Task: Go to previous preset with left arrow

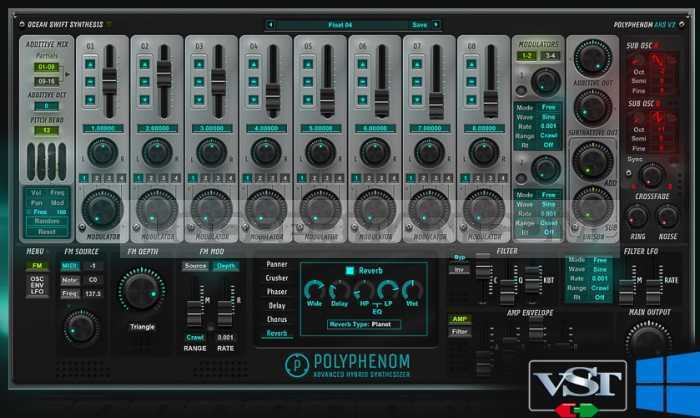Action: (271, 24)
